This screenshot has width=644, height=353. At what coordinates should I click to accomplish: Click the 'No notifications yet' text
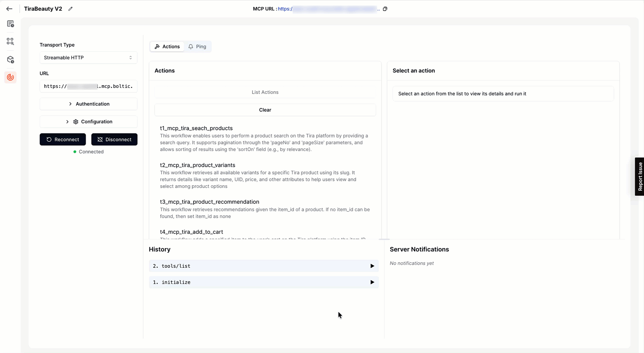(412, 263)
